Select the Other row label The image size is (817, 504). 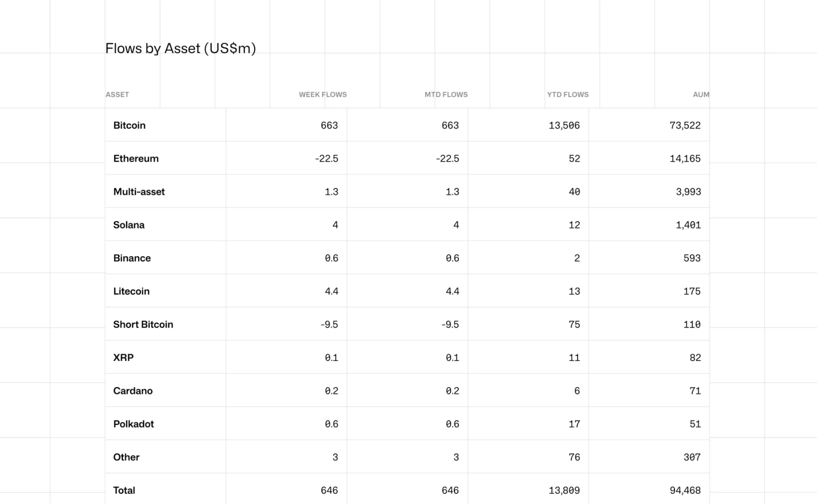coord(126,457)
